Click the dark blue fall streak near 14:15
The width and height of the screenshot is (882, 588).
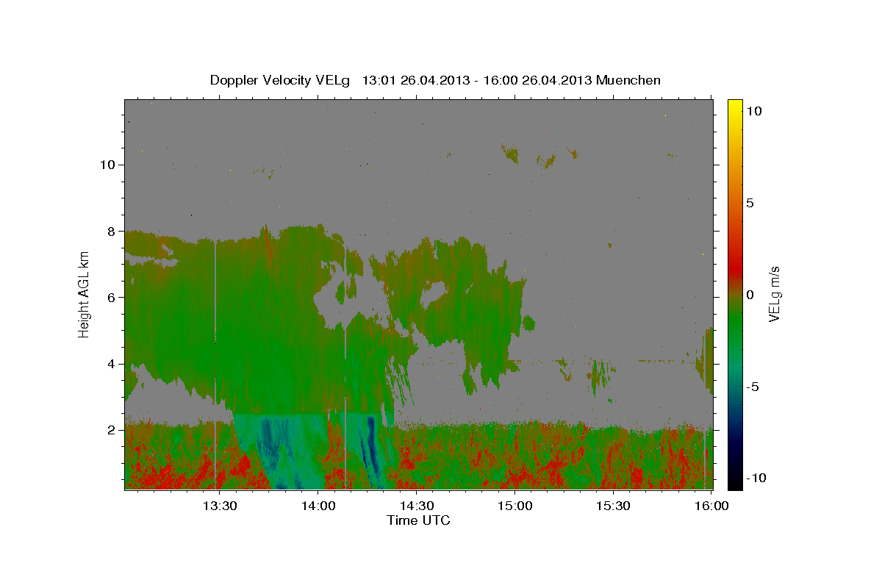pyautogui.click(x=371, y=445)
